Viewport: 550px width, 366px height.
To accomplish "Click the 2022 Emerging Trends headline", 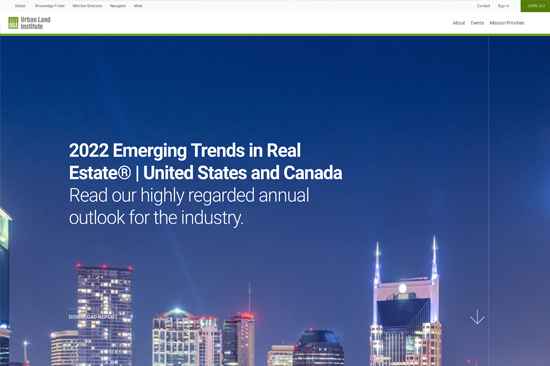I will 206,161.
